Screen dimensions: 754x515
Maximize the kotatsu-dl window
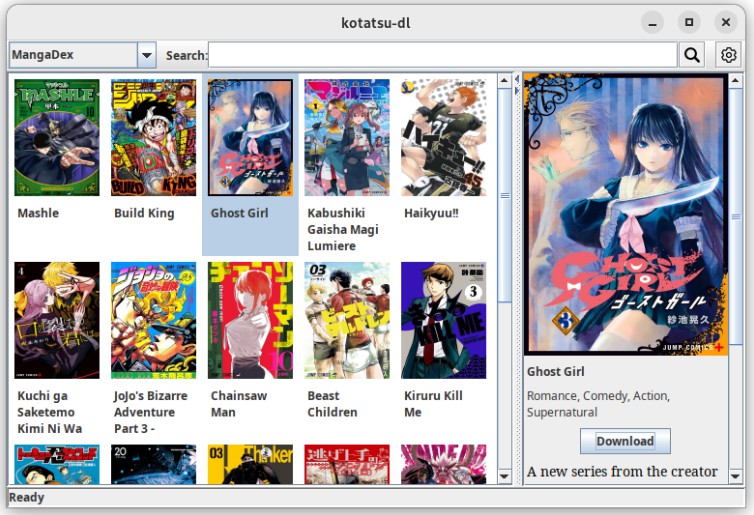pos(689,23)
